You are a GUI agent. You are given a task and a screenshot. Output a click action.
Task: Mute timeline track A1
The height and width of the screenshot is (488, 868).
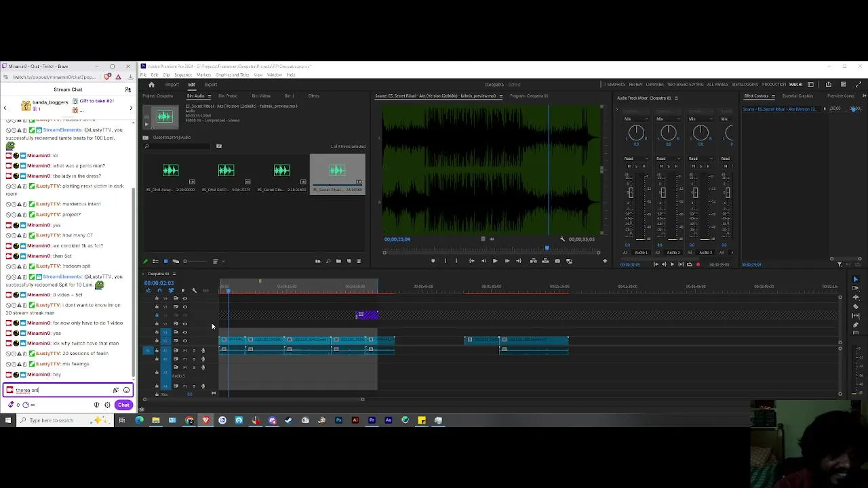tap(185, 350)
